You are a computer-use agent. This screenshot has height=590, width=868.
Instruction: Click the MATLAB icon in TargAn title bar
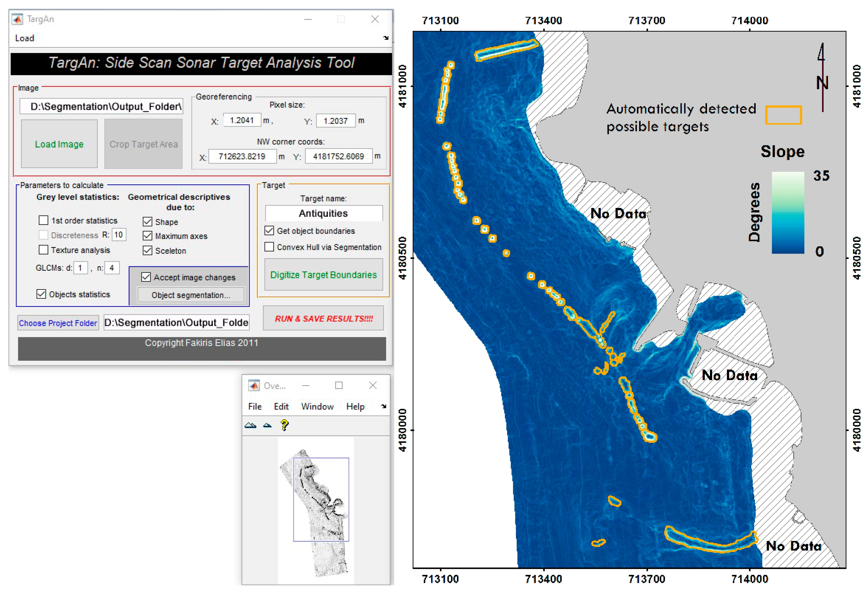tap(17, 19)
